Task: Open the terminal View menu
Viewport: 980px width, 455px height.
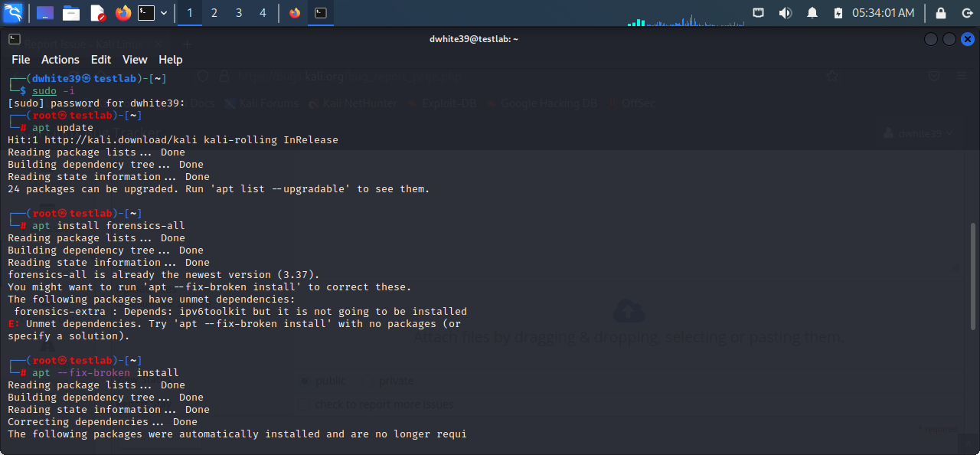Action: (135, 60)
